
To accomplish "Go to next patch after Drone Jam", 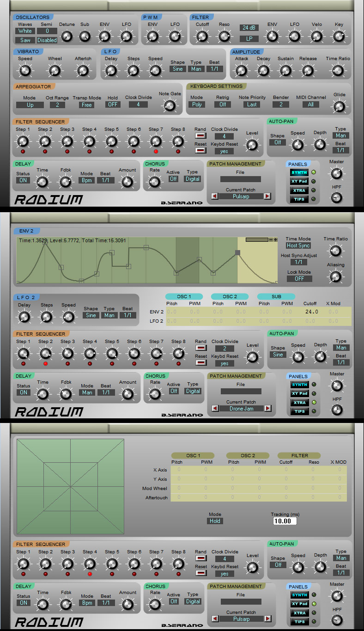I will tap(268, 408).
